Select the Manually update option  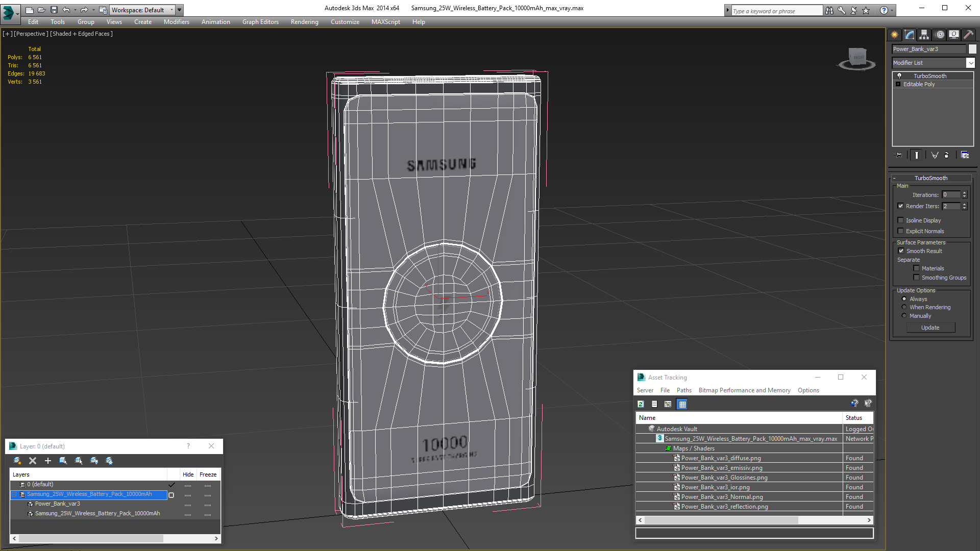click(904, 316)
